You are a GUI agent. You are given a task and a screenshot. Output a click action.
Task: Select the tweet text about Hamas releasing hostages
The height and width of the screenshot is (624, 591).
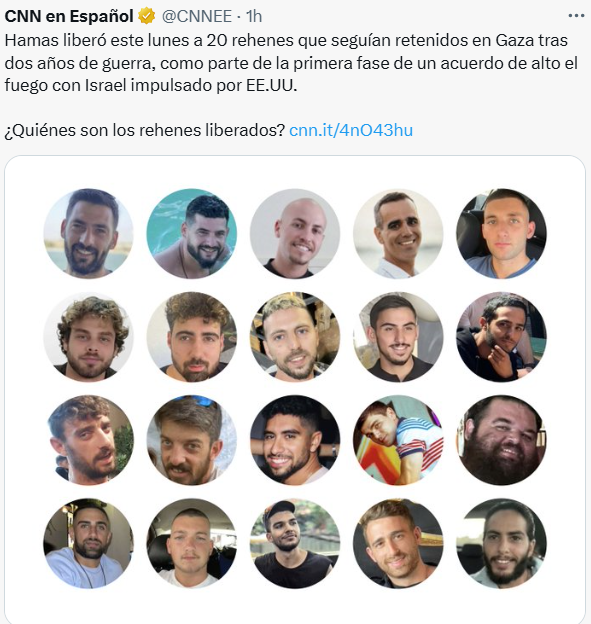click(x=291, y=62)
